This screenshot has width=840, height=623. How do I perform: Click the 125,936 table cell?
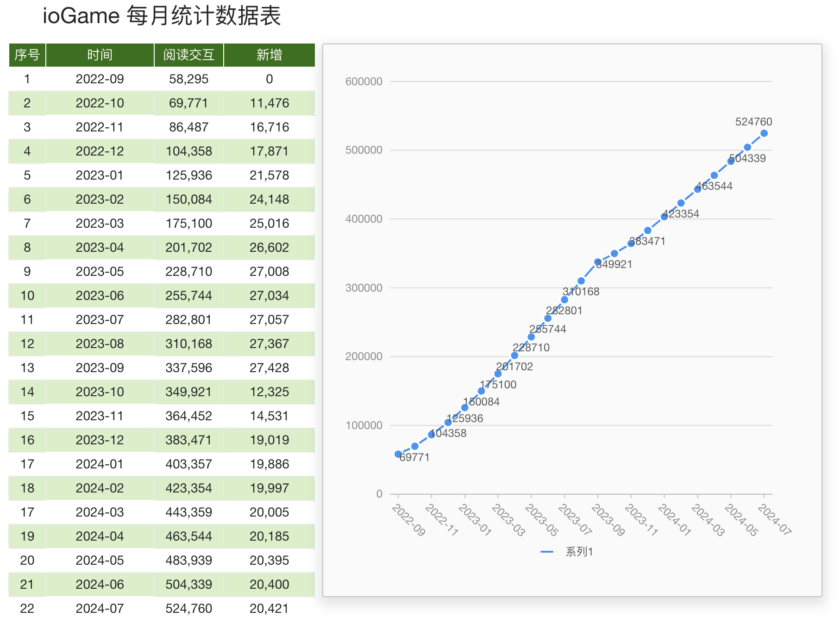pos(189,175)
